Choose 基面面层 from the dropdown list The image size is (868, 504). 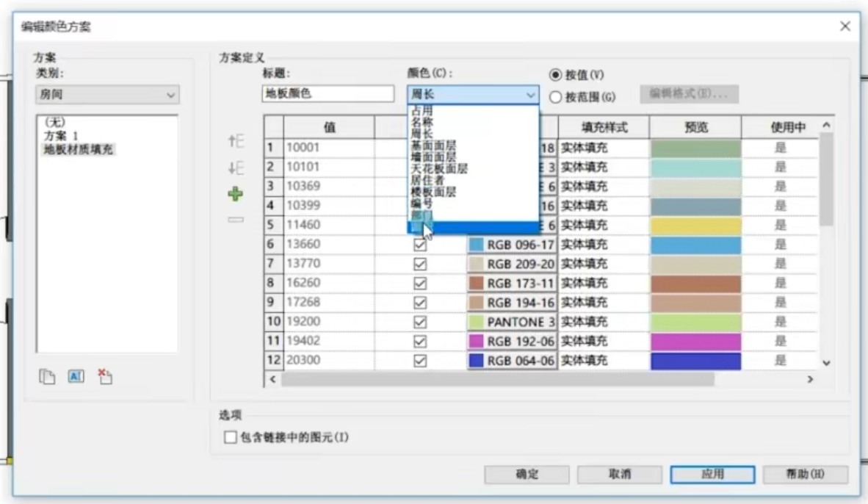[473, 145]
